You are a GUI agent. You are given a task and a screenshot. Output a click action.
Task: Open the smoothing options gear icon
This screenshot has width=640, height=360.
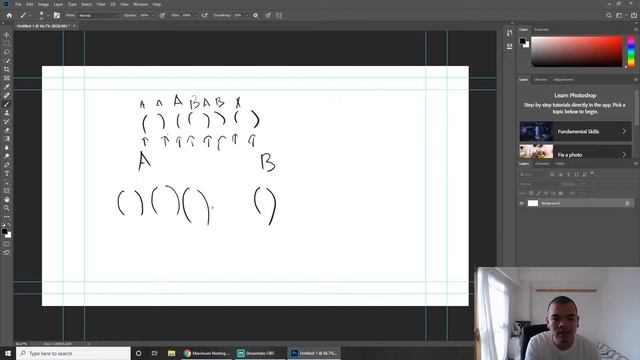tap(256, 16)
